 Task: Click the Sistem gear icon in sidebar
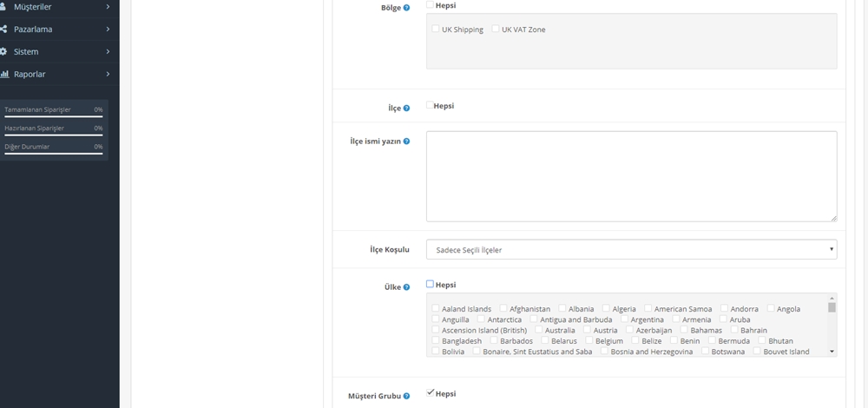click(x=4, y=52)
